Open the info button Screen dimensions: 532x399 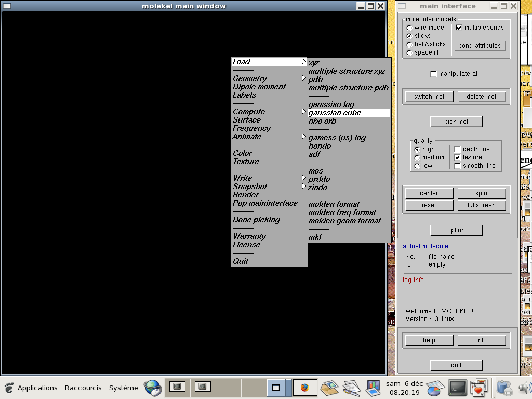pyautogui.click(x=482, y=340)
